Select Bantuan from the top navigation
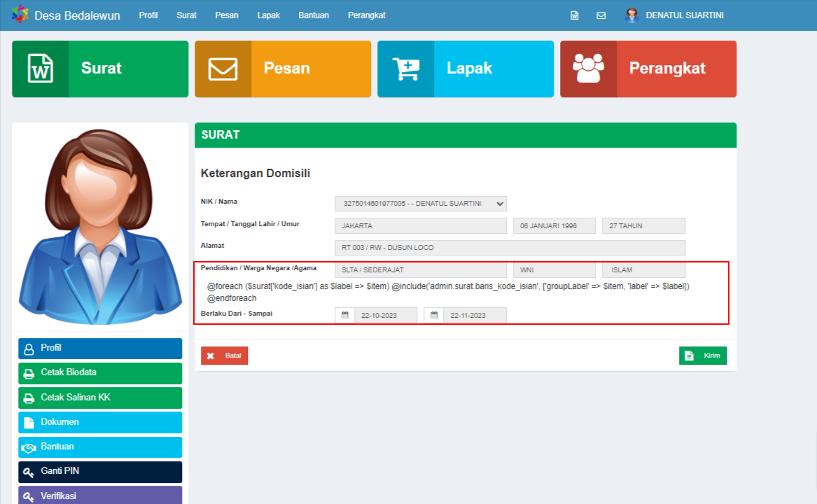817x504 pixels. tap(314, 15)
